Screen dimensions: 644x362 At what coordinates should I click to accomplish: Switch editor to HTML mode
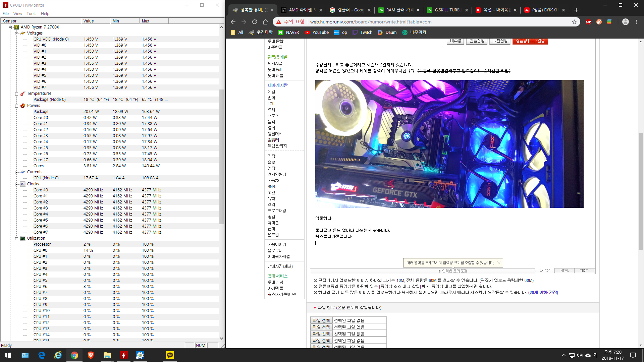(x=565, y=270)
